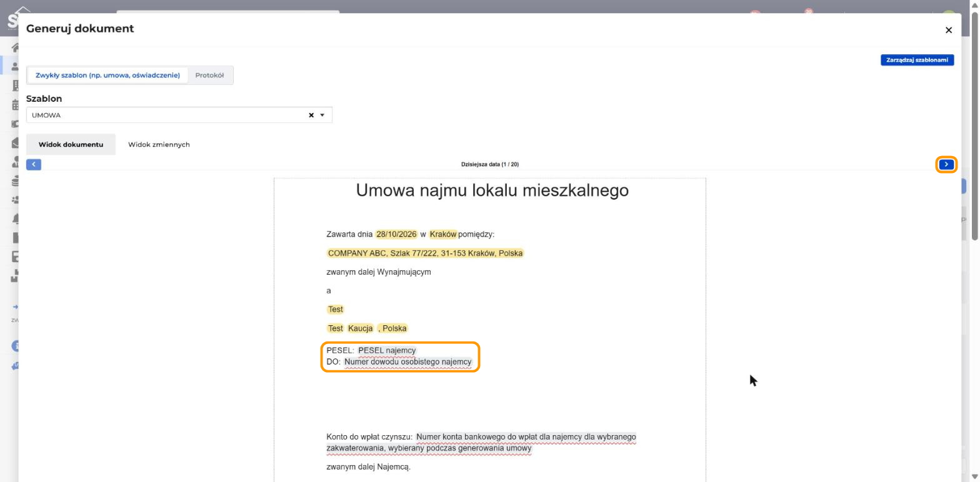Click the Dzisiejsza data (1 / 20) counter
This screenshot has width=980, height=482.
pos(490,164)
